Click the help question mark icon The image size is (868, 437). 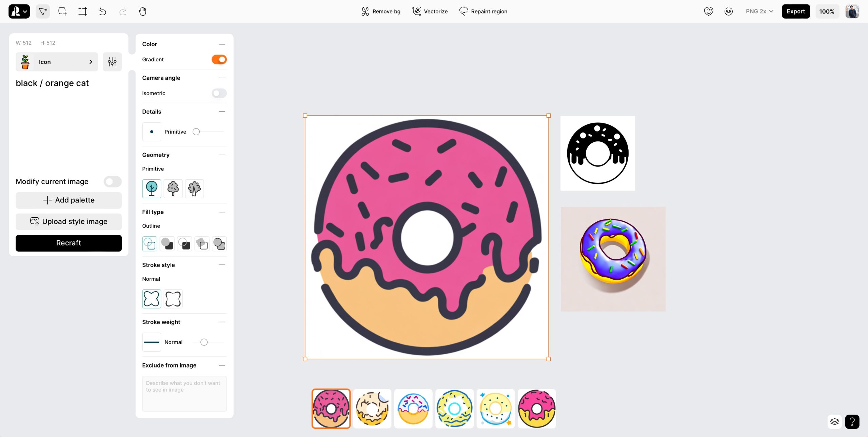click(852, 422)
